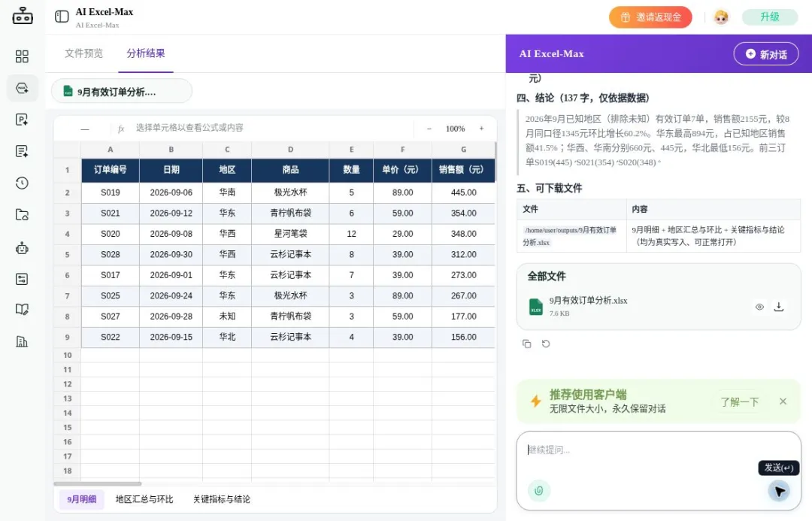Screen dimensions: 812x521
Task: Open the building chart icon in sidebar
Action: [x=22, y=341]
